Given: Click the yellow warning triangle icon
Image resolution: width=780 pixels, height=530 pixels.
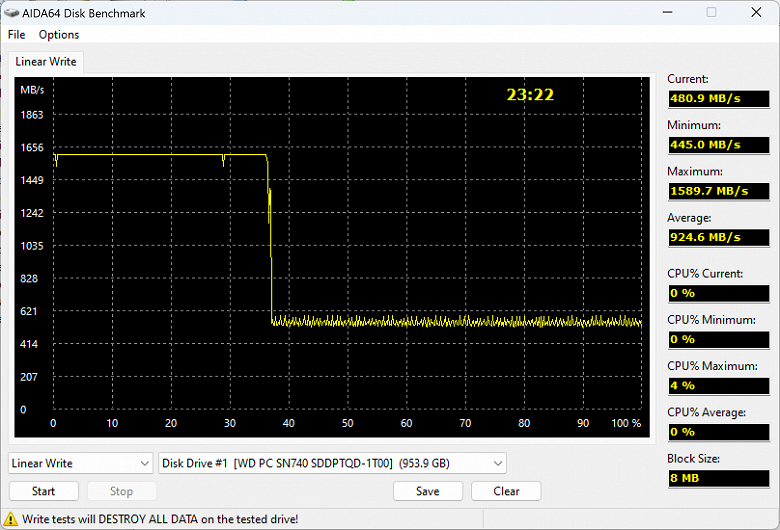Looking at the screenshot, I should pos(10,519).
